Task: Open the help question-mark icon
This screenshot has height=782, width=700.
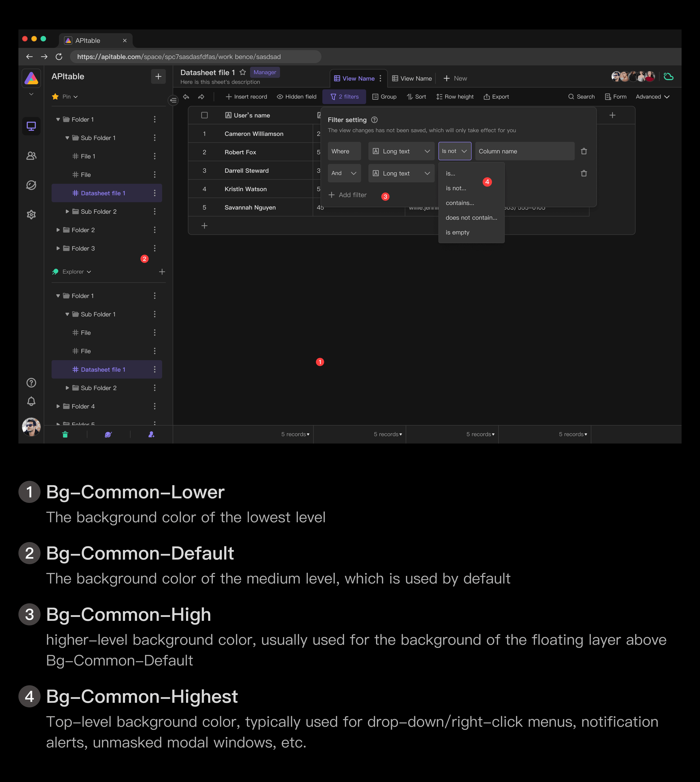Action: click(31, 383)
